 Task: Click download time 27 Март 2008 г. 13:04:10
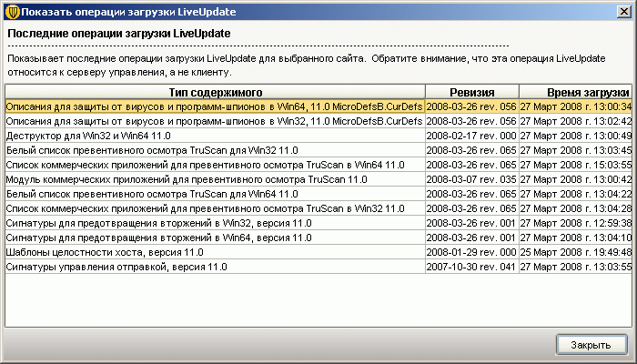576,238
